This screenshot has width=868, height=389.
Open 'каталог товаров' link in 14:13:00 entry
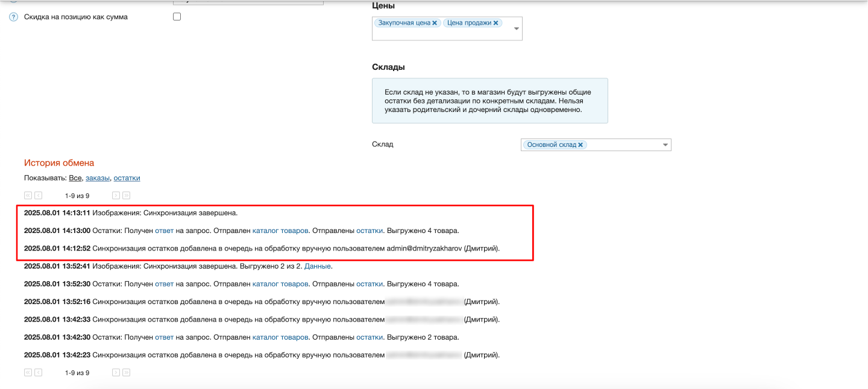point(280,231)
